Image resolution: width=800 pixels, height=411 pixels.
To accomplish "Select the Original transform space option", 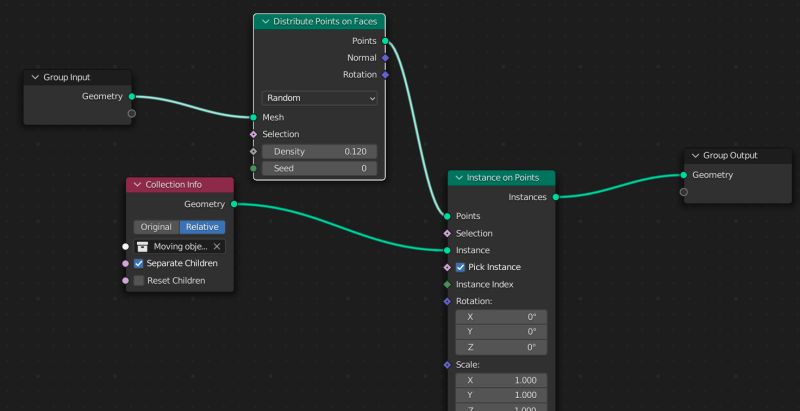I will click(x=156, y=227).
